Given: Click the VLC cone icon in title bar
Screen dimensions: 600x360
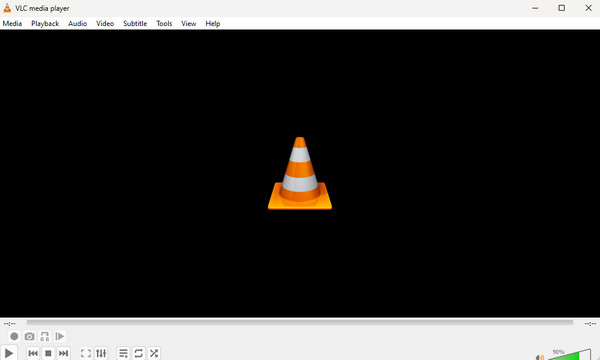Looking at the screenshot, I should 7,8.
